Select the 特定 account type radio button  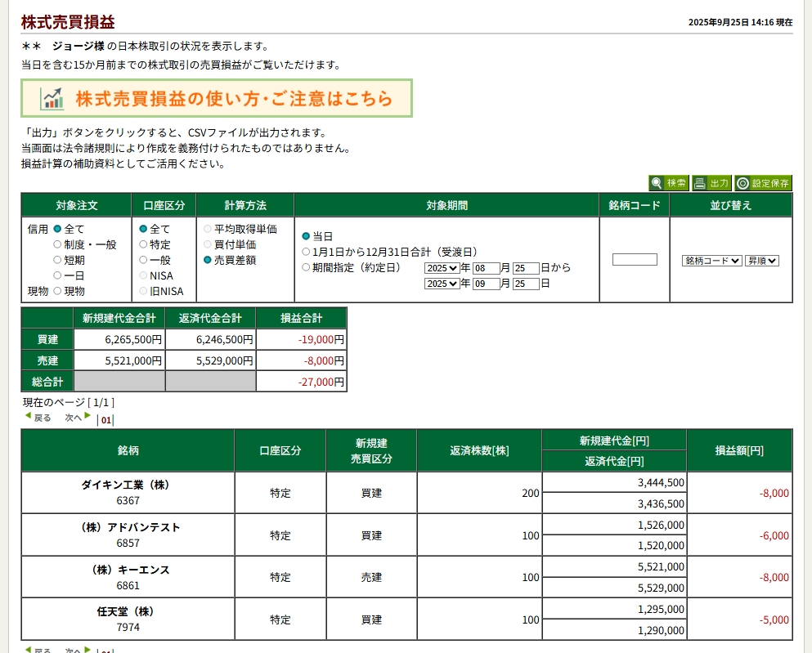click(x=143, y=244)
